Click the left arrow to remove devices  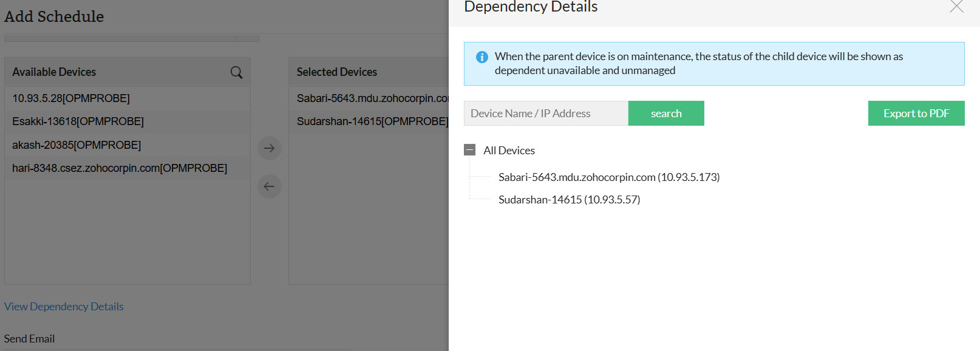click(270, 186)
